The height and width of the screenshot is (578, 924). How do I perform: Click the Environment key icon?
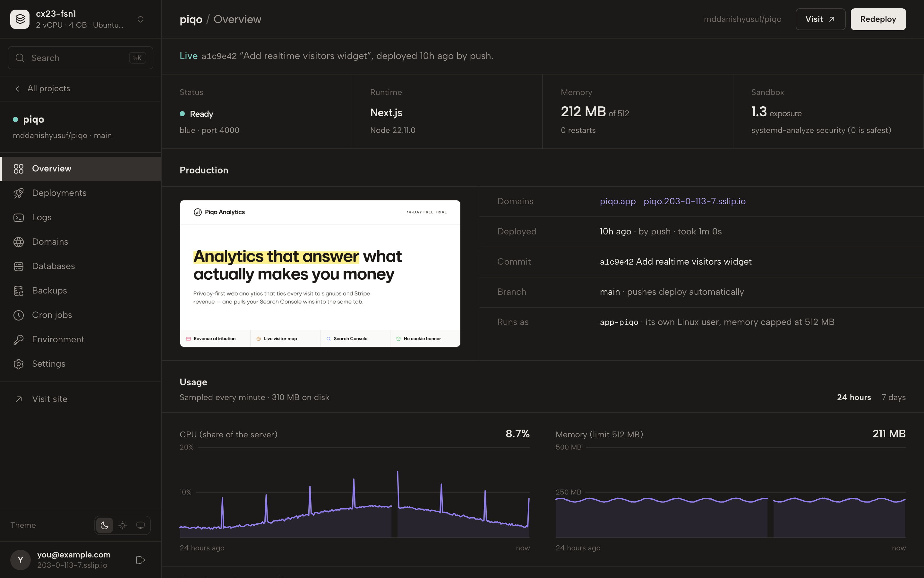[18, 339]
